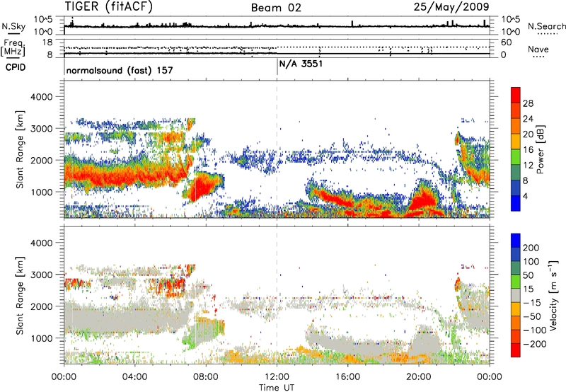
Task: Click 'Slant Range [km]' label of velocity panel
Action: (20, 295)
